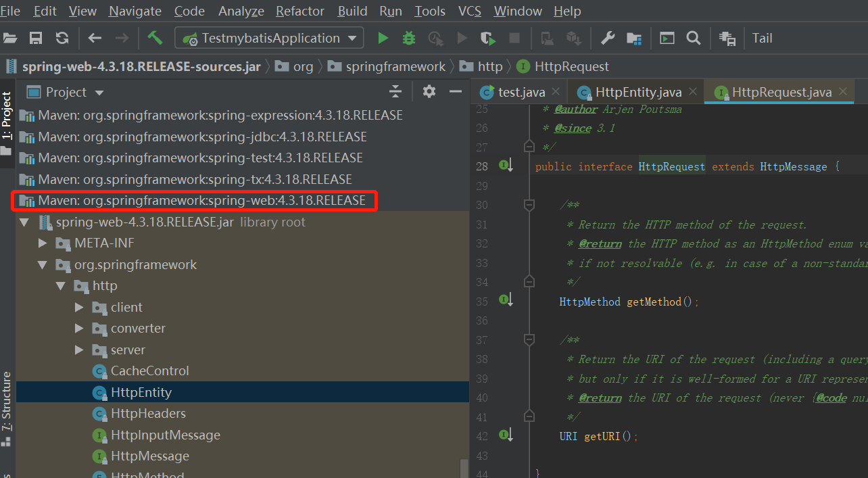The width and height of the screenshot is (868, 478).
Task: Click the Stop square icon
Action: pyautogui.click(x=514, y=38)
